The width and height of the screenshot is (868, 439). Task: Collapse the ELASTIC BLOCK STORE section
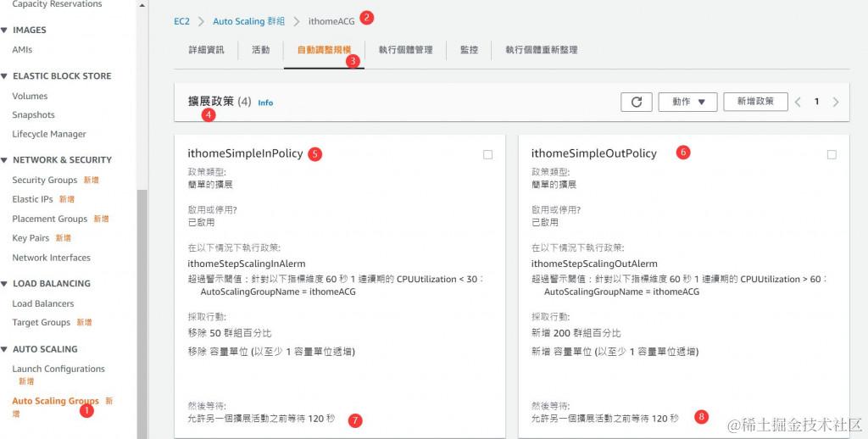pyautogui.click(x=4, y=75)
